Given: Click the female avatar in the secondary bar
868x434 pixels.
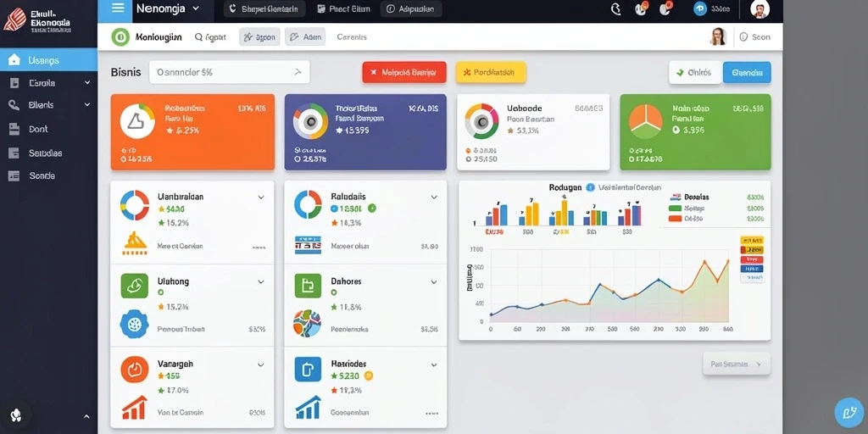Looking at the screenshot, I should [718, 36].
